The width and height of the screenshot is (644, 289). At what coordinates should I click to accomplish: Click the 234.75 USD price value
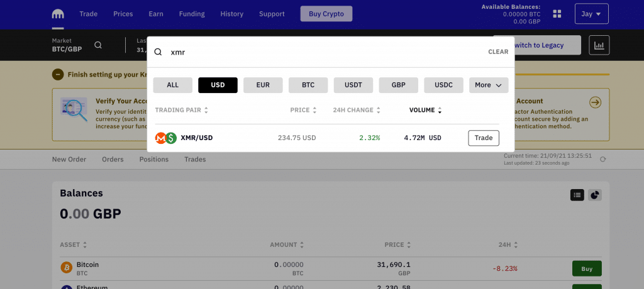pyautogui.click(x=297, y=138)
